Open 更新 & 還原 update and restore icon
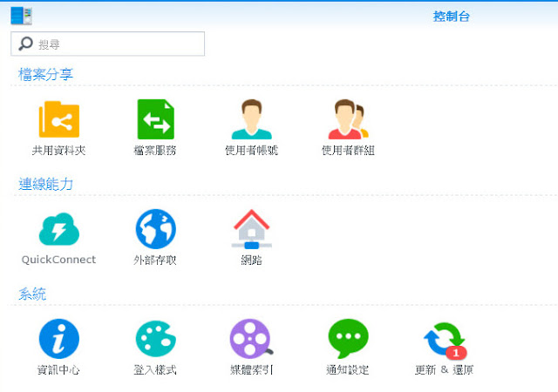The image size is (558, 392). coord(445,340)
